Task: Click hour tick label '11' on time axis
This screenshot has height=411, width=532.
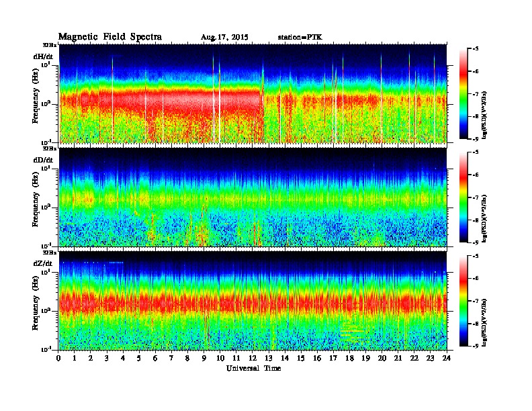Action: [x=236, y=359]
